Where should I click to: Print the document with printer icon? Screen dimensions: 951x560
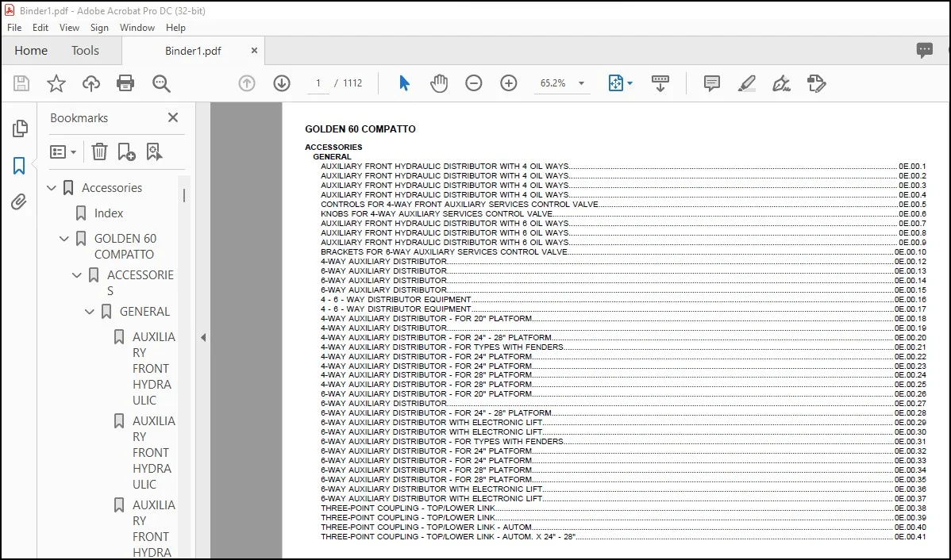point(125,83)
